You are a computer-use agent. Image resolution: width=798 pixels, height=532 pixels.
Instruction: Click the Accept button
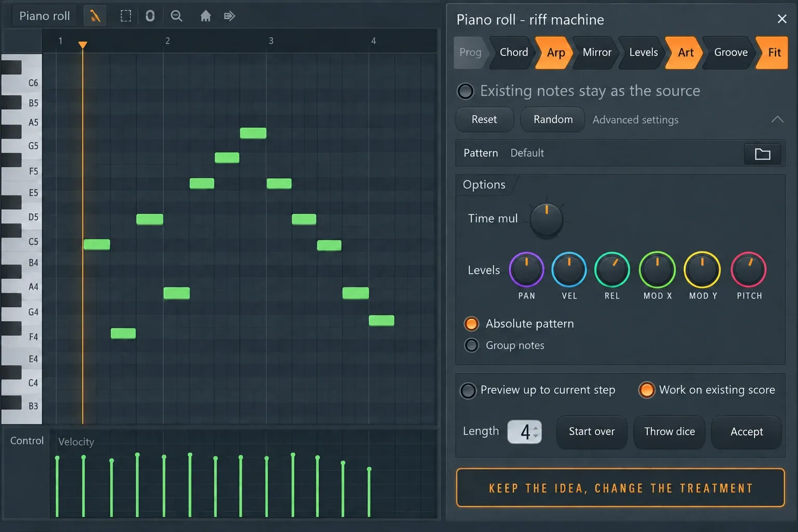(x=747, y=432)
